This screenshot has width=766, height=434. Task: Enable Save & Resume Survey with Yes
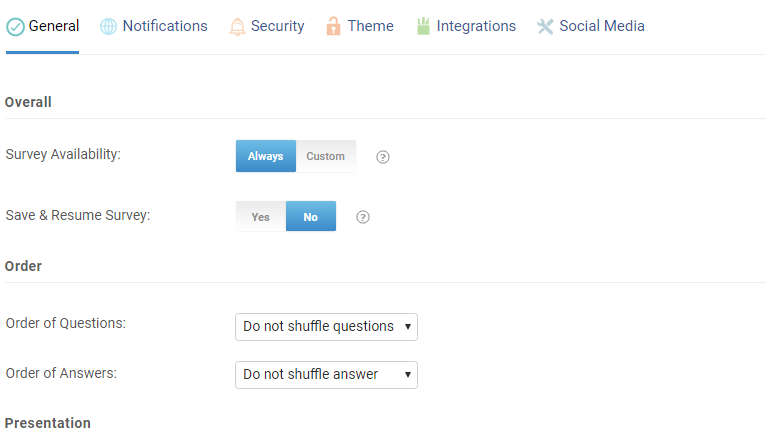[x=261, y=216]
